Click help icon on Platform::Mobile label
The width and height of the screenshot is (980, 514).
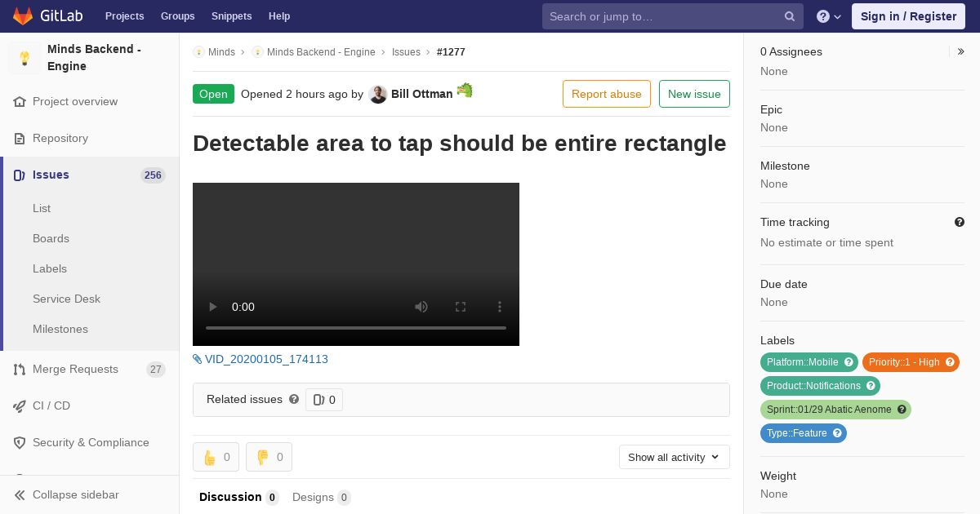pos(849,362)
